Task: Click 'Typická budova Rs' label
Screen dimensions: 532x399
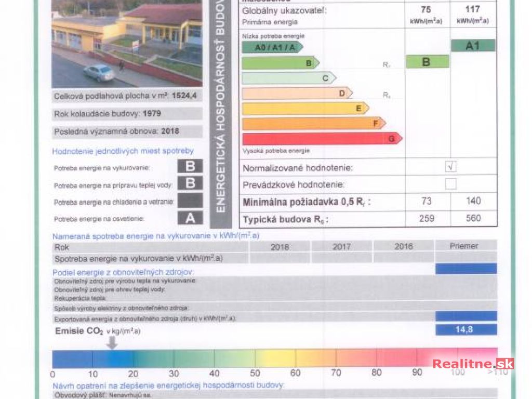Action: click(x=285, y=220)
